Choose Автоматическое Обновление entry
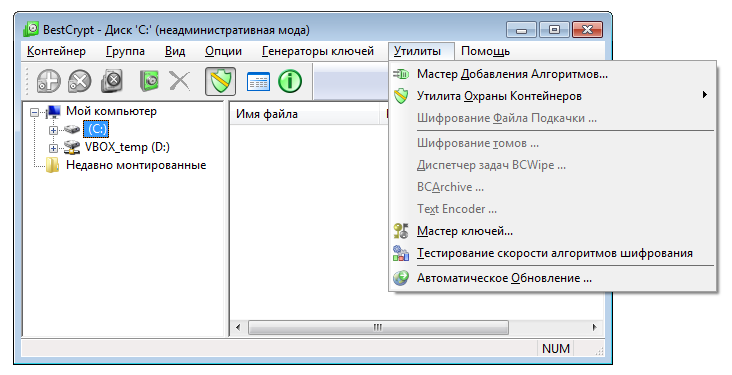 [x=553, y=278]
